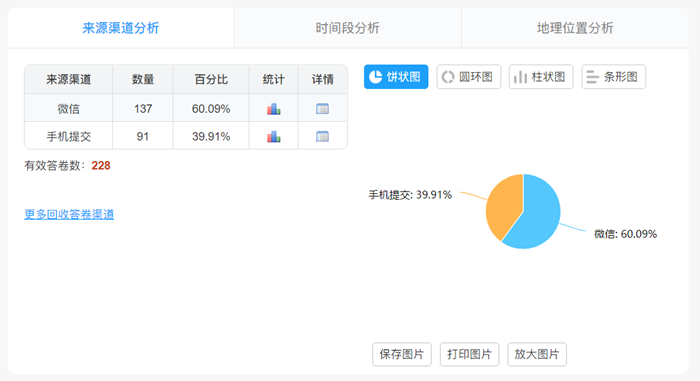
Task: Click the 打印图片 button
Action: (469, 354)
